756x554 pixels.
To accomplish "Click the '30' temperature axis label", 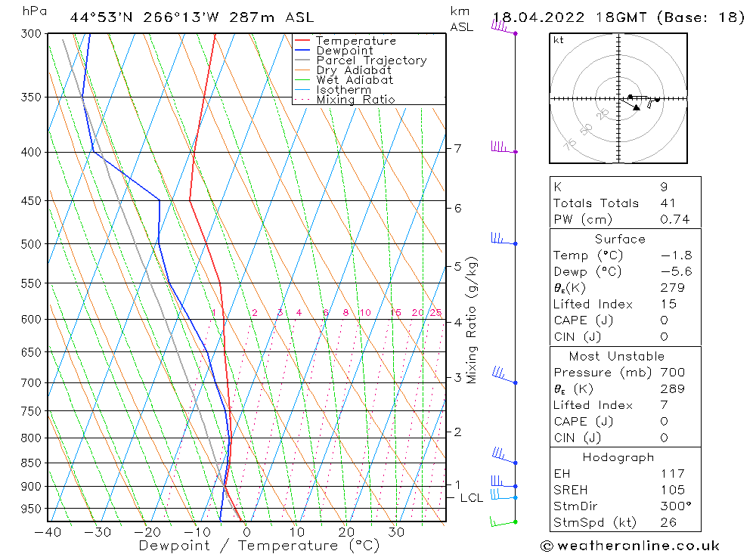I will point(396,532).
